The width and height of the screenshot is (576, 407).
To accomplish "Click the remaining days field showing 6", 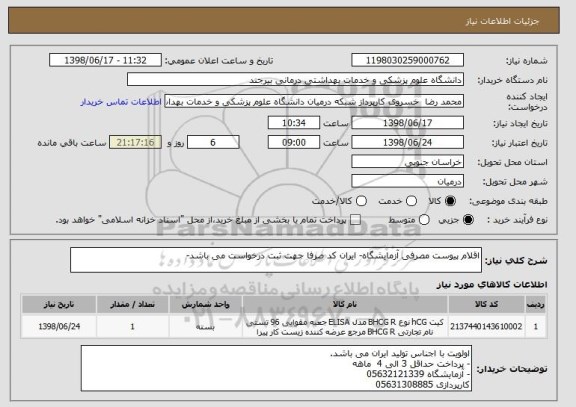I will [x=213, y=142].
